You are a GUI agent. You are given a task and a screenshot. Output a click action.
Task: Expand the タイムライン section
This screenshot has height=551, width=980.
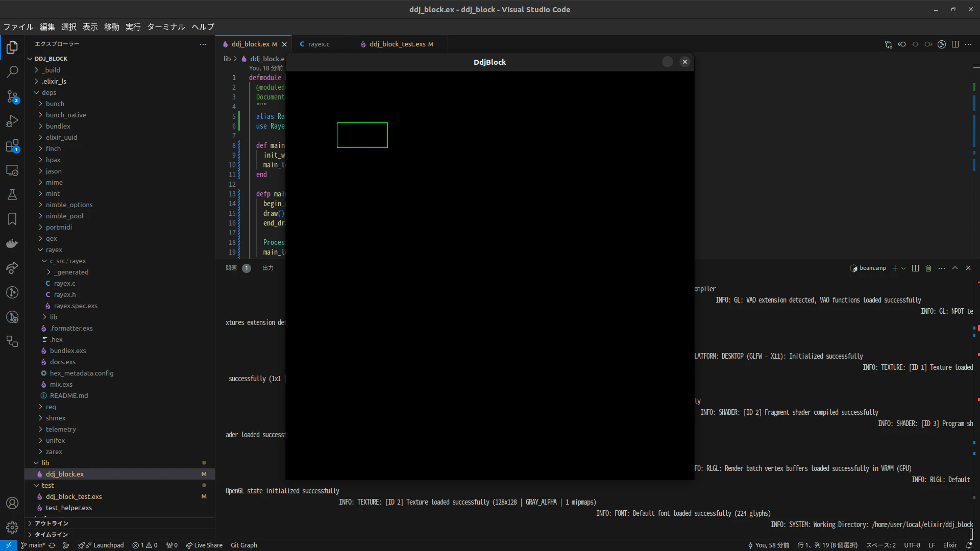[x=51, y=535]
